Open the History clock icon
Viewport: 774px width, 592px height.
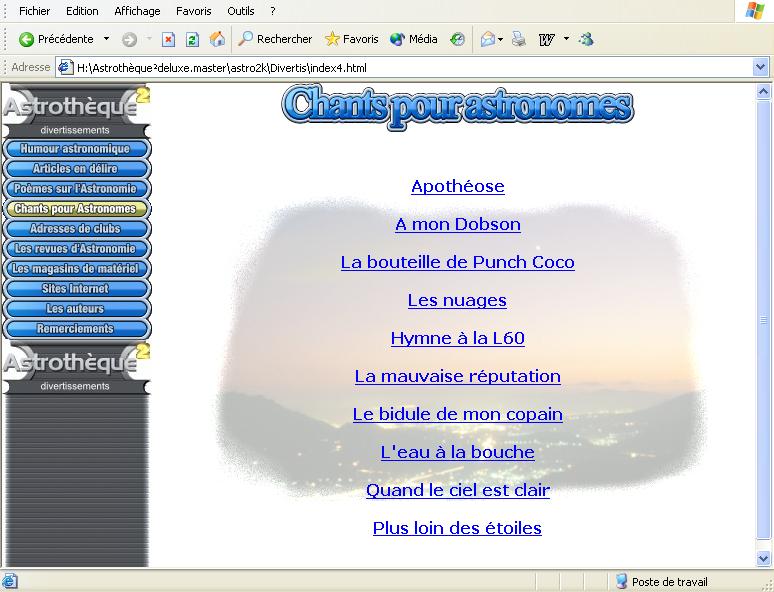pyautogui.click(x=458, y=39)
